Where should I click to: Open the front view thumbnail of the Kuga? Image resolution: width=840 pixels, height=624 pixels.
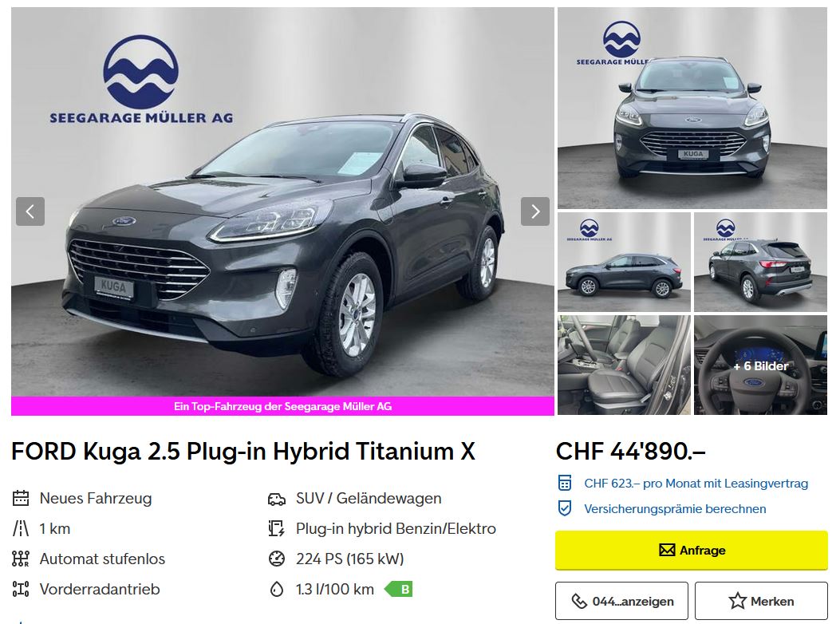692,108
